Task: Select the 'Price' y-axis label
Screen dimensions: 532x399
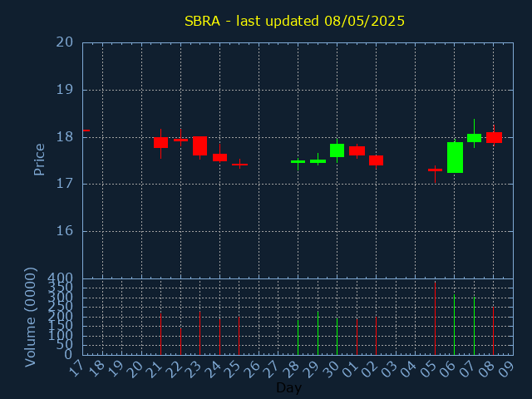Action: (39, 160)
